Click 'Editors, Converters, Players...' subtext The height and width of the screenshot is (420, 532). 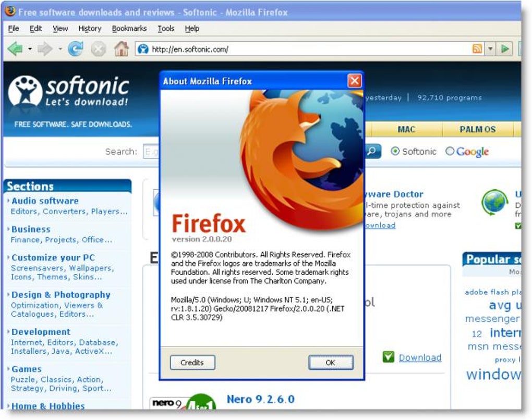click(x=69, y=212)
